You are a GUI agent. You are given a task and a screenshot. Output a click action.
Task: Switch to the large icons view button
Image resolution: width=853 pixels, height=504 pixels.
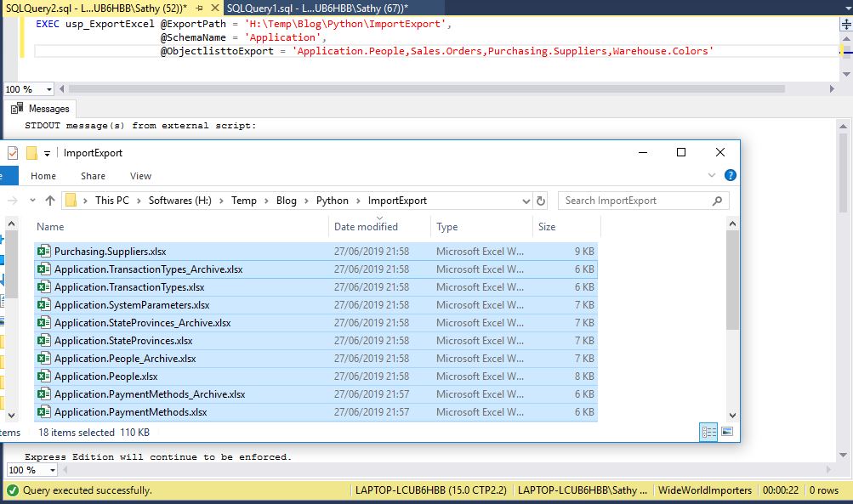[727, 432]
